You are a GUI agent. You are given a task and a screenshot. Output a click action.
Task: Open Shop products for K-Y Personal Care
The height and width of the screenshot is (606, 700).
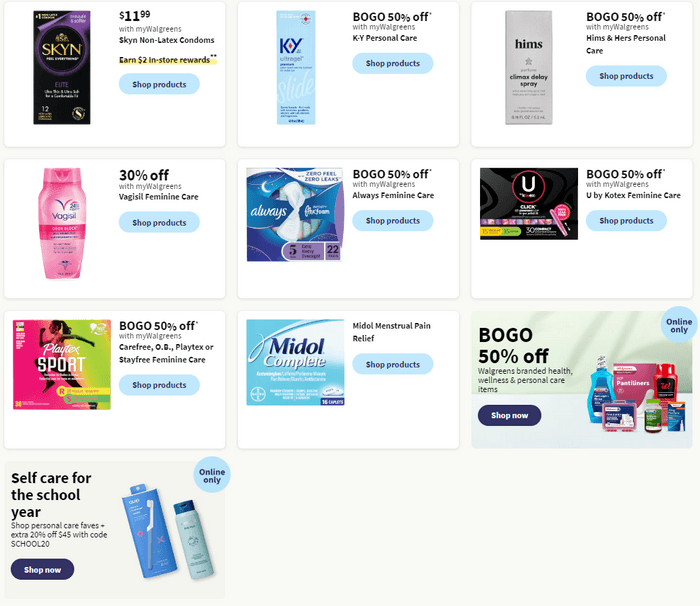(x=392, y=63)
